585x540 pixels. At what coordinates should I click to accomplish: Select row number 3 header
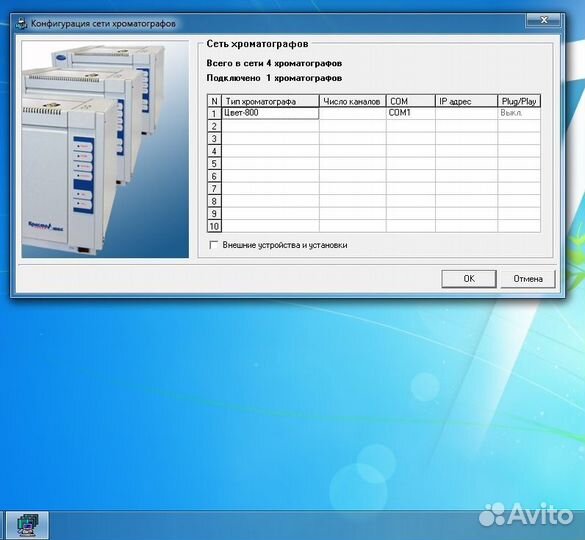pyautogui.click(x=214, y=138)
